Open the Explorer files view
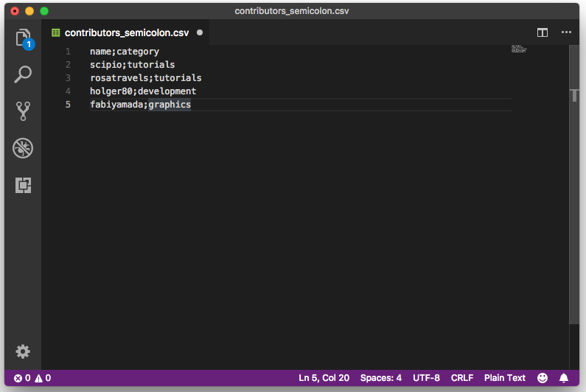 tap(24, 39)
